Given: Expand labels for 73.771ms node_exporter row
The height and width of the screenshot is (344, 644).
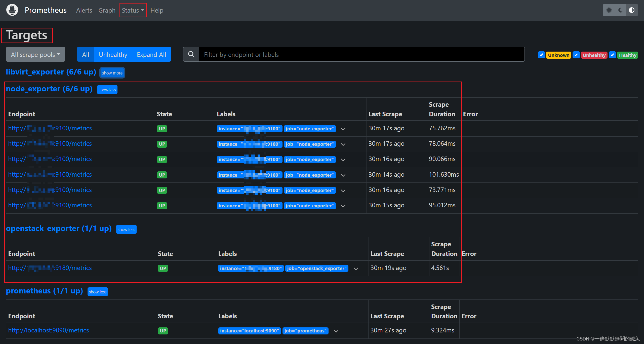Looking at the screenshot, I should [x=343, y=190].
